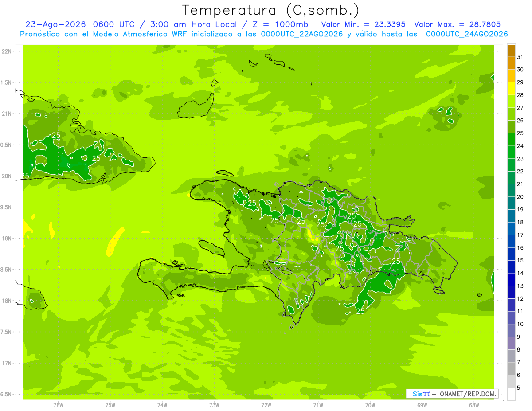The image size is (532, 411).
Task: Click the legend value '15'
Action: [x=520, y=260]
